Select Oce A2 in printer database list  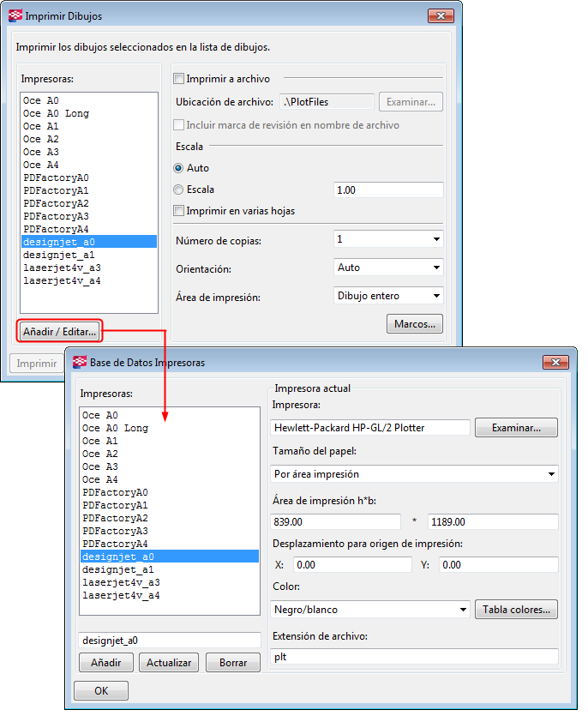coord(170,454)
